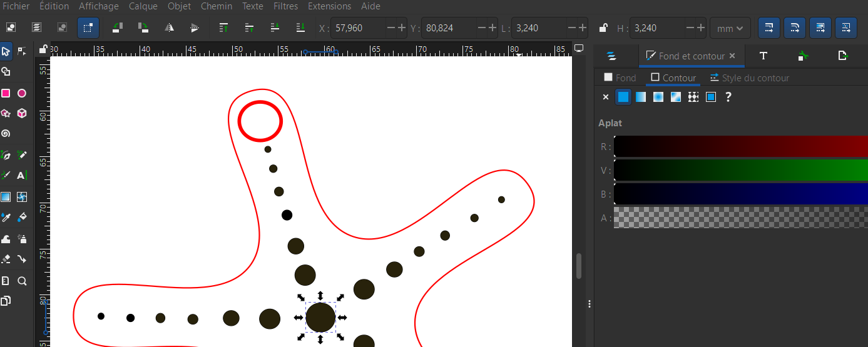The width and height of the screenshot is (868, 347).
Task: Click the red R color slider
Action: [x=740, y=147]
